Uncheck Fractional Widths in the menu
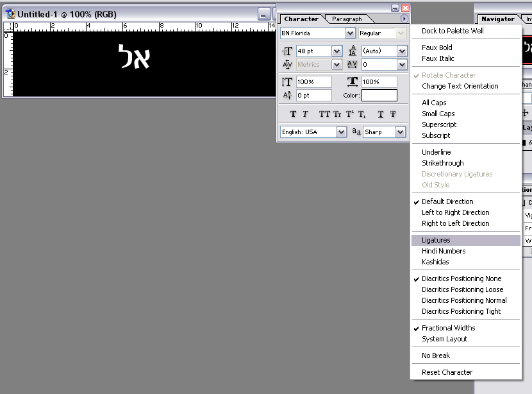The height and width of the screenshot is (394, 532). pyautogui.click(x=448, y=328)
